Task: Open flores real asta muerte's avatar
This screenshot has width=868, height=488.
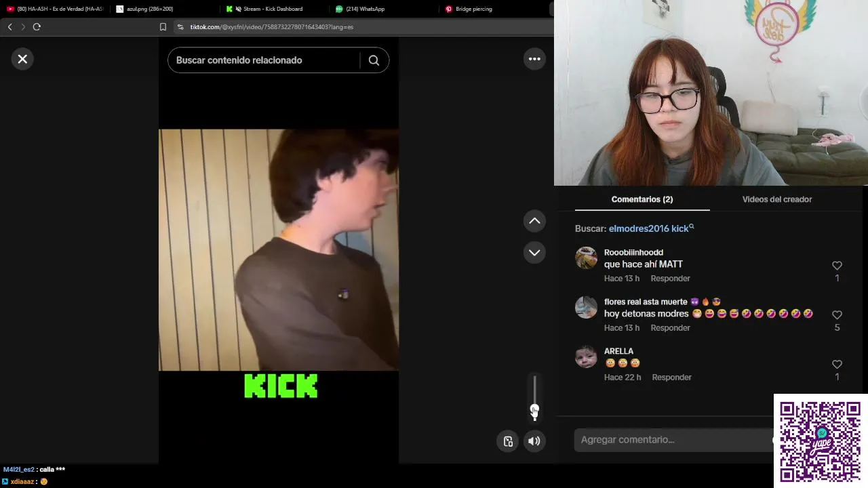Action: [x=586, y=308]
